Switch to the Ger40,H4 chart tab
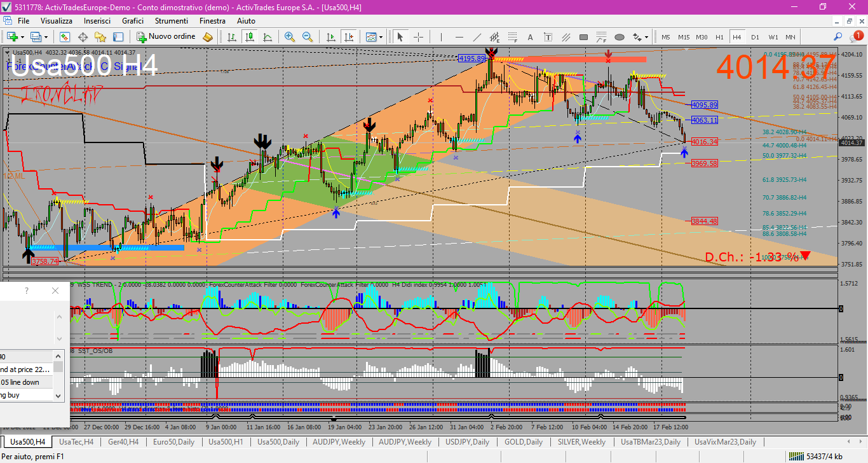Viewport: 868px width, 463px height. 123,442
